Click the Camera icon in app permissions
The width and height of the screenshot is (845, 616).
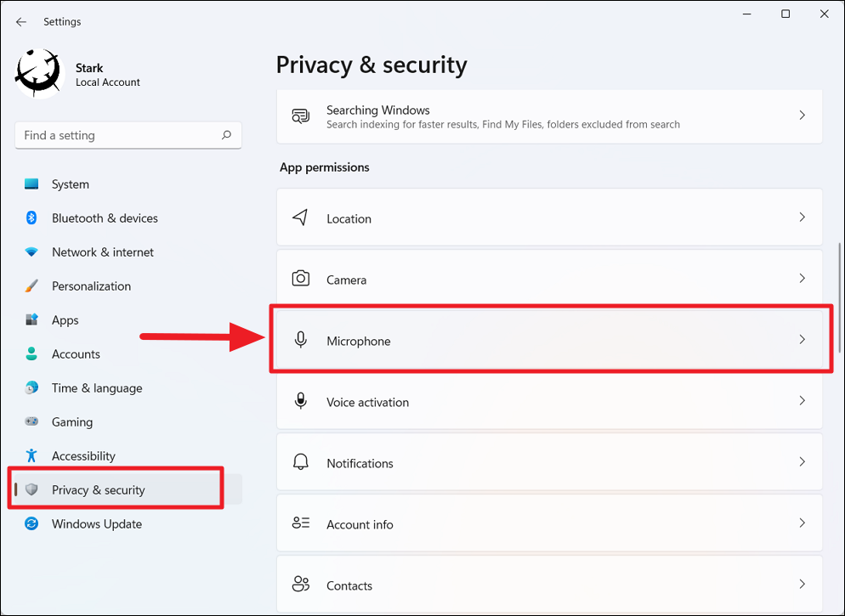[300, 279]
